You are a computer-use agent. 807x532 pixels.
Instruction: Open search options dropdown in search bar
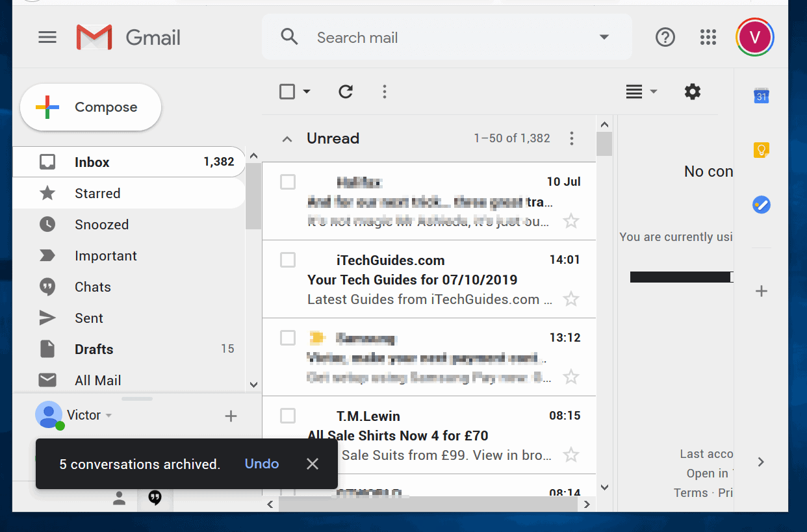[604, 37]
